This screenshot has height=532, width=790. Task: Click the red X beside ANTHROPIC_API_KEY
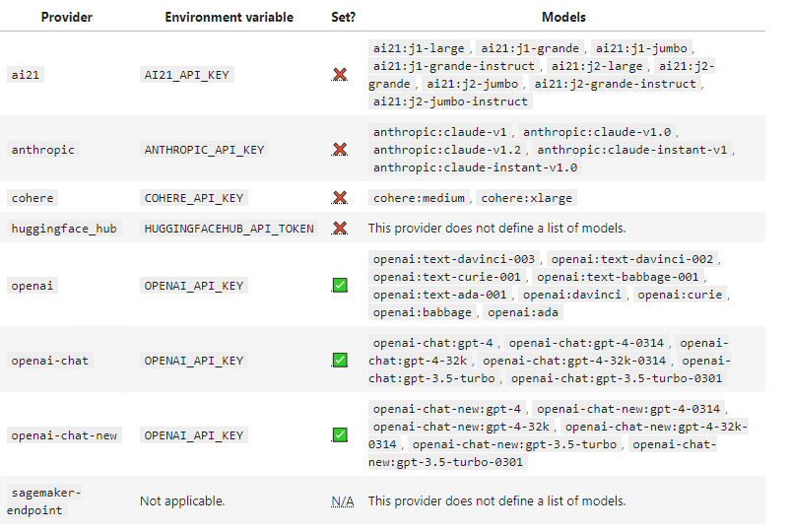[340, 150]
